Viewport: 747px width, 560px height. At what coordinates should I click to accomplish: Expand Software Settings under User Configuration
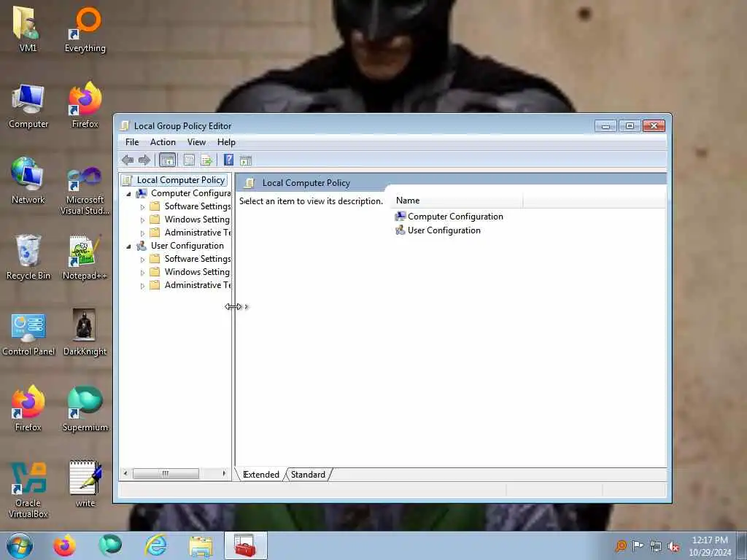[x=142, y=260]
